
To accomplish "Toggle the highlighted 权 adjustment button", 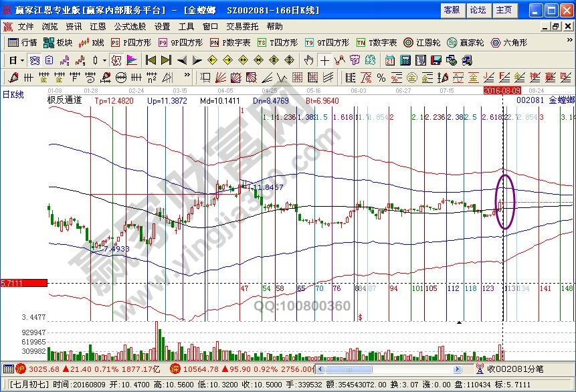I will click(x=116, y=60).
